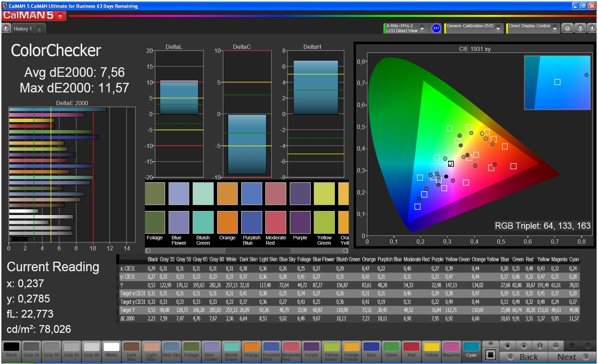Image resolution: width=598 pixels, height=364 pixels.
Task: Click the DeltaC chart
Action: pos(247,114)
